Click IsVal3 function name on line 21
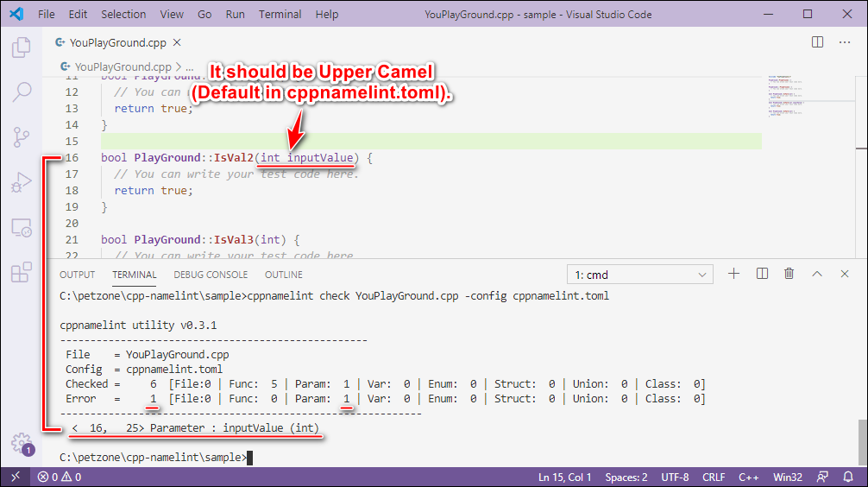The image size is (868, 487). [234, 239]
